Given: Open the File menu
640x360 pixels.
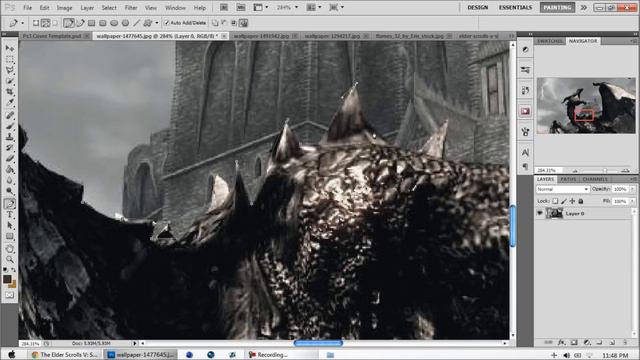Looking at the screenshot, I should click(27, 8).
